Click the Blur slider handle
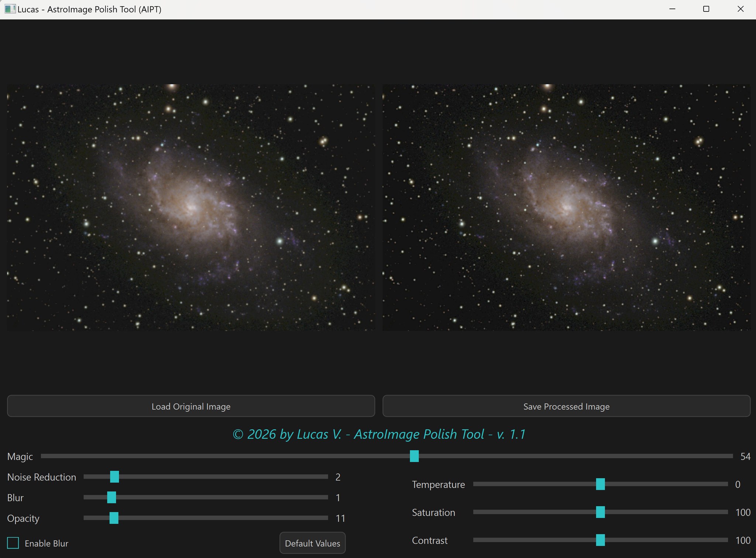 (111, 497)
